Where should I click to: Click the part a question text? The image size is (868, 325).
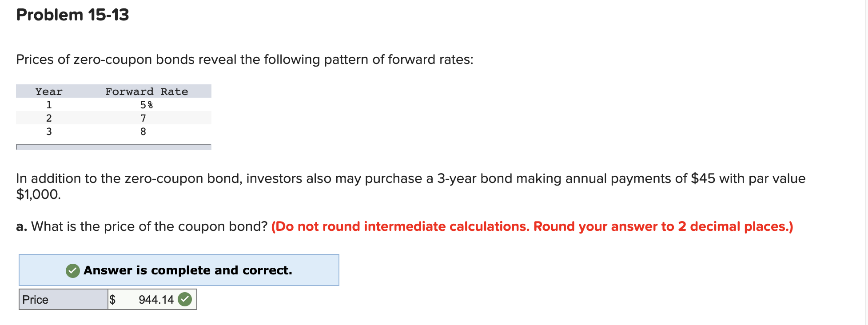[x=141, y=226]
